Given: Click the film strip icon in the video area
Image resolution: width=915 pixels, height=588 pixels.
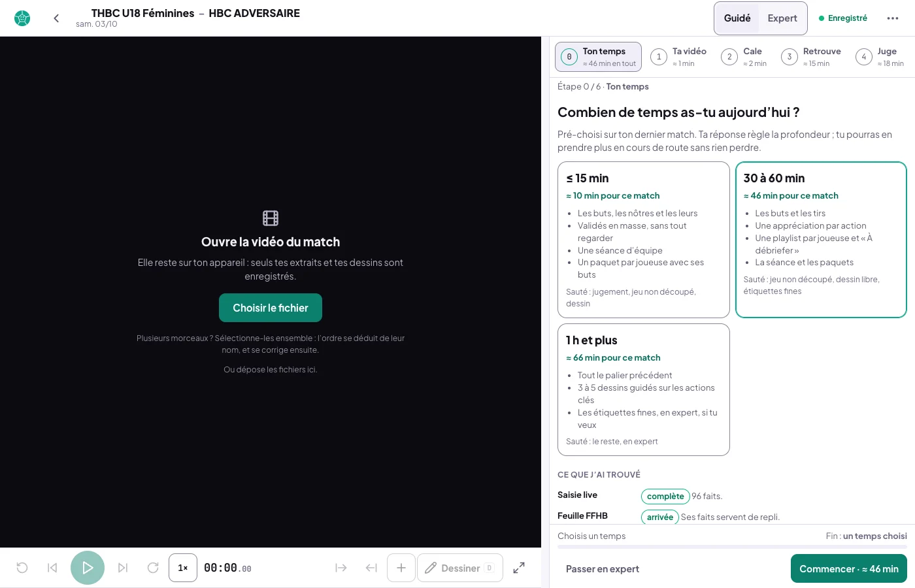Looking at the screenshot, I should point(271,218).
